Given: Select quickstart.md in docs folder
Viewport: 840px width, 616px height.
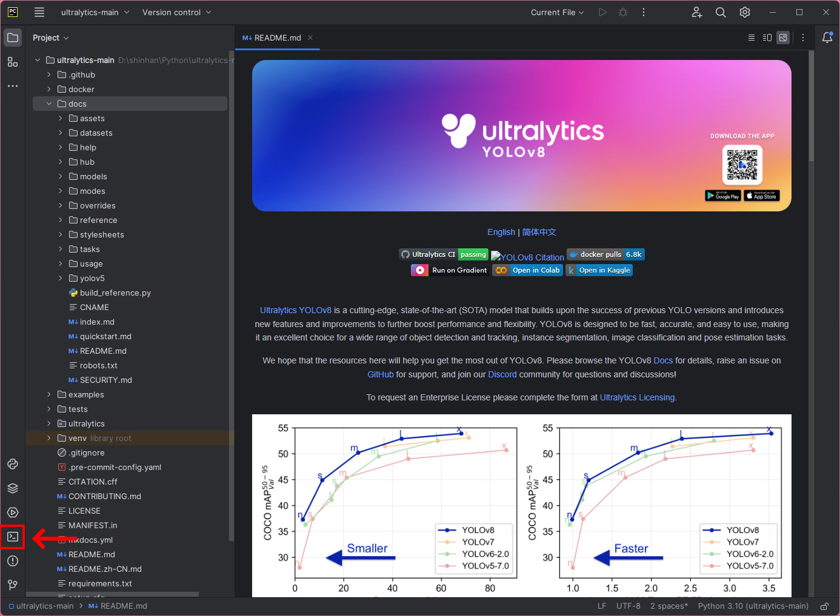Looking at the screenshot, I should [x=105, y=336].
